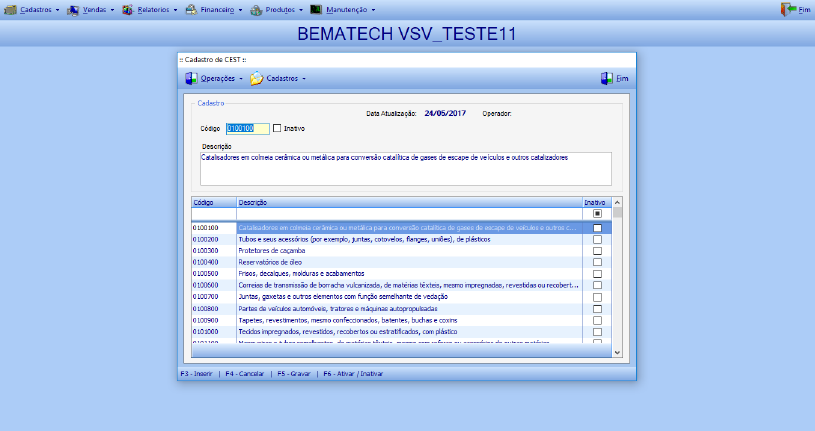The image size is (815, 431).
Task: Toggle the Inativo checkbox next to Código
Action: point(277,128)
